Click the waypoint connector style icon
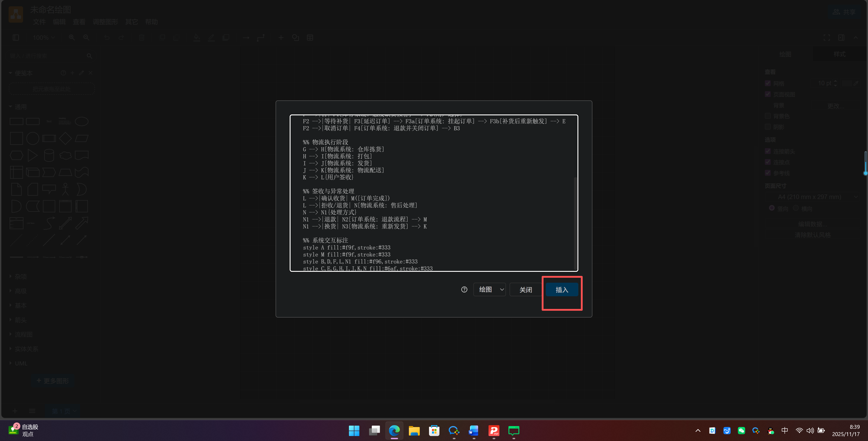 pos(261,37)
